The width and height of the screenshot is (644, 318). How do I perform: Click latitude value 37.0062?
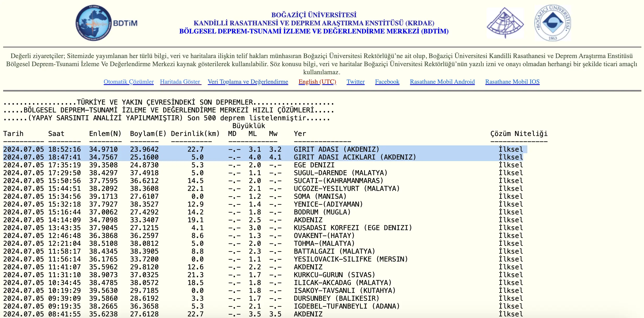point(103,212)
